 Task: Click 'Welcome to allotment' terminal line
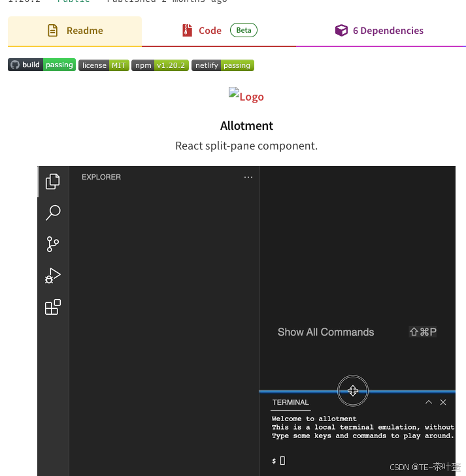pyautogui.click(x=314, y=419)
